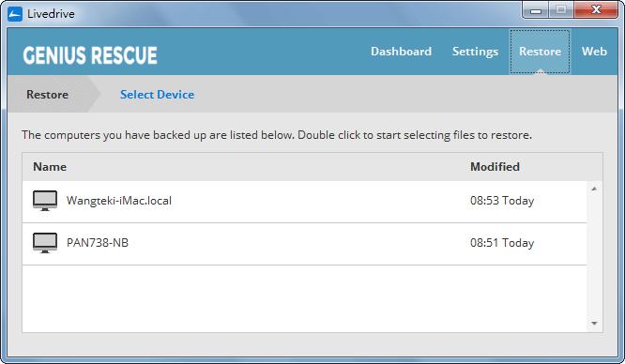This screenshot has width=625, height=364.
Task: Select the PAN738-NB device name
Action: tap(98, 243)
